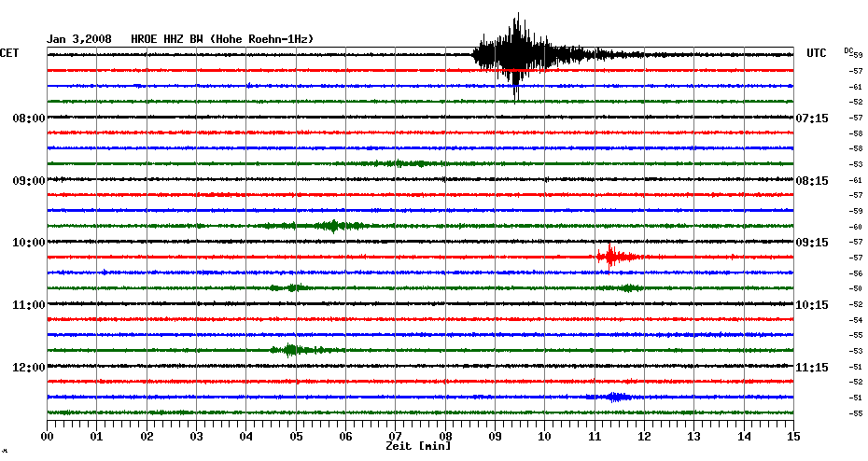Click the "UTC" time zone label
This screenshot has height=461, width=868.
tap(816, 53)
